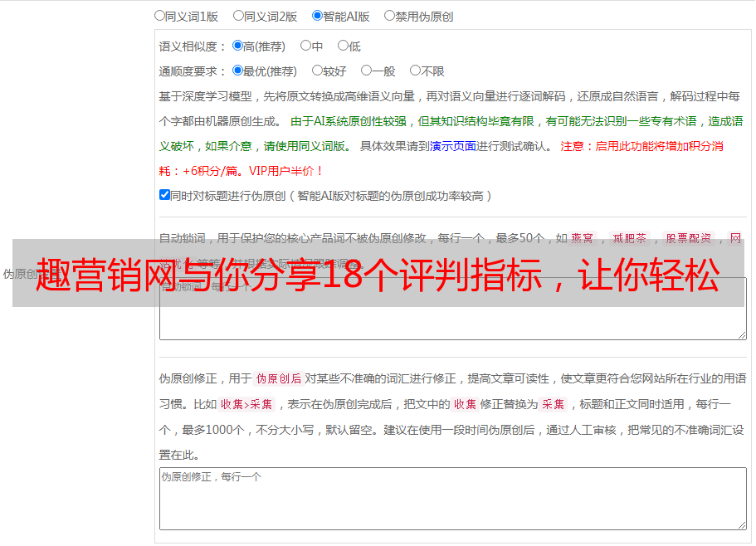Set 通顺度要求 to 一般

click(x=367, y=71)
